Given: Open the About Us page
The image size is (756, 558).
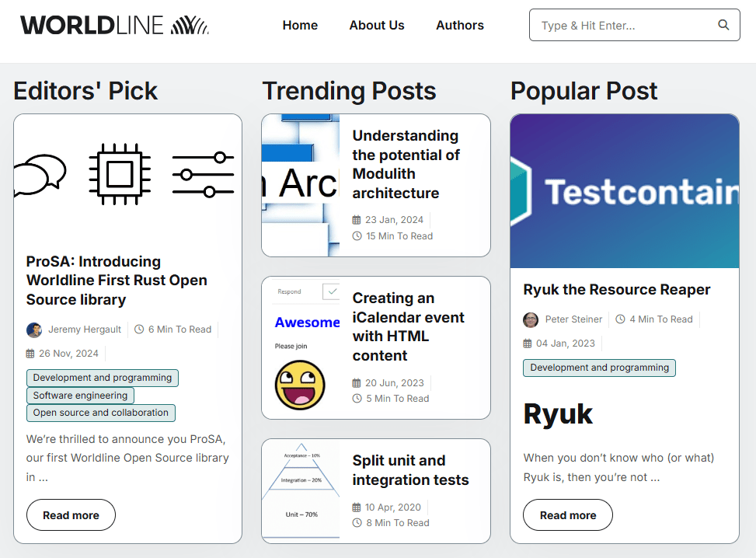Looking at the screenshot, I should 377,25.
